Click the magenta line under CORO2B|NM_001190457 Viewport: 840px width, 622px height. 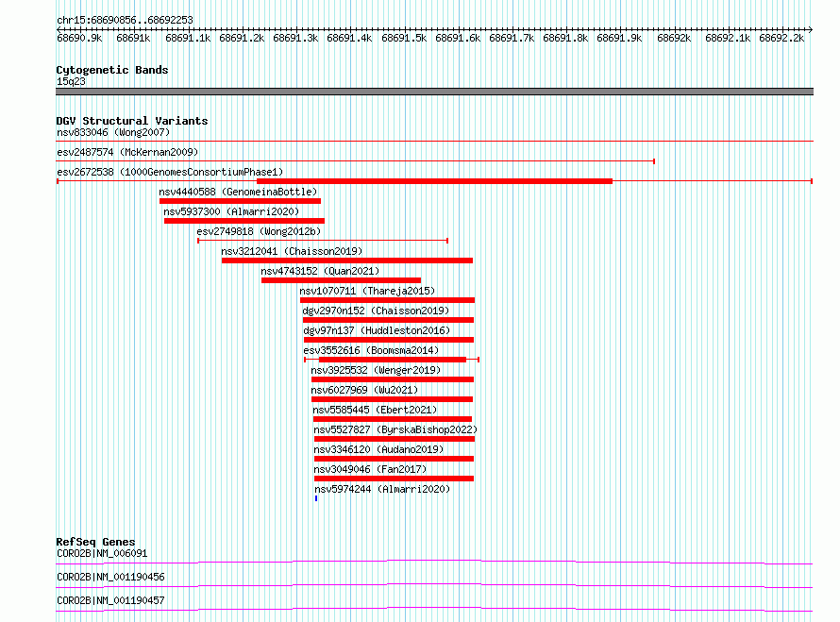pos(434,609)
